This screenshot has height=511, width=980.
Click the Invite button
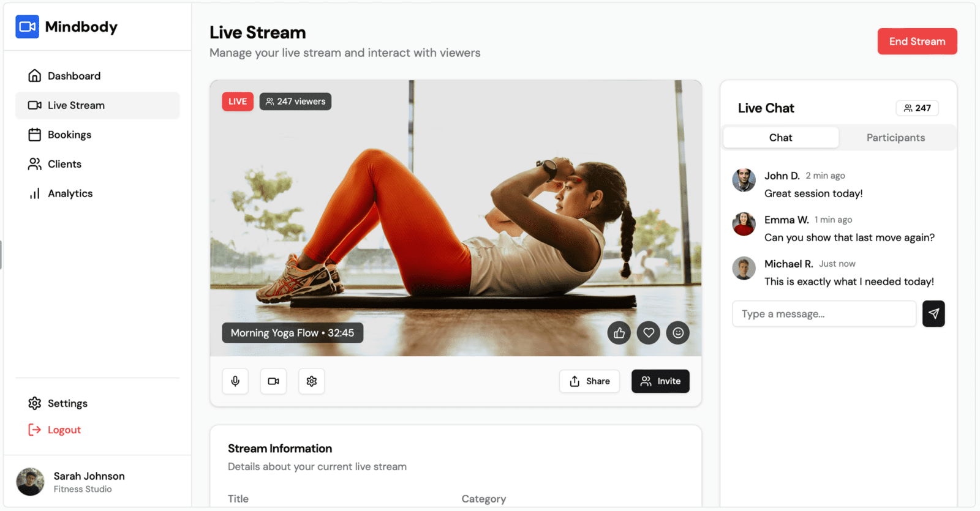tap(660, 381)
